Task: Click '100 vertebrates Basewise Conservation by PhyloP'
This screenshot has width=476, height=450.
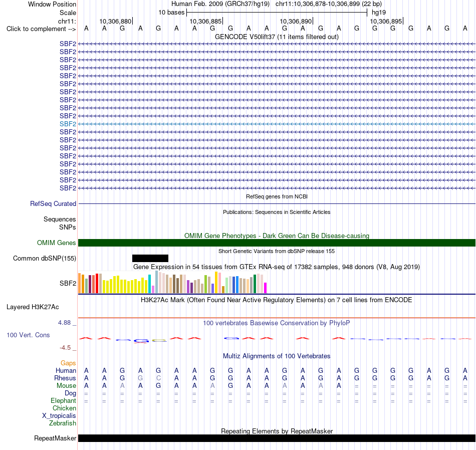Action: pos(277,323)
